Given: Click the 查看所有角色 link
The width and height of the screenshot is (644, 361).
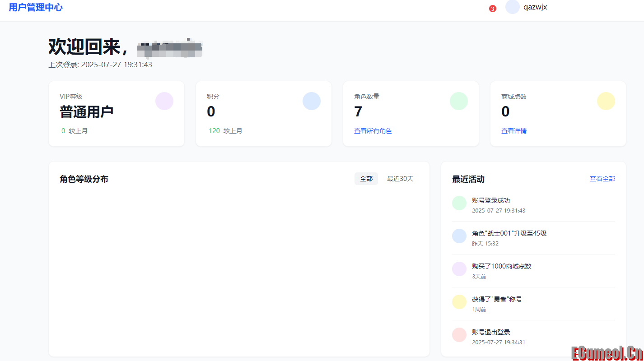Looking at the screenshot, I should click(x=373, y=130).
